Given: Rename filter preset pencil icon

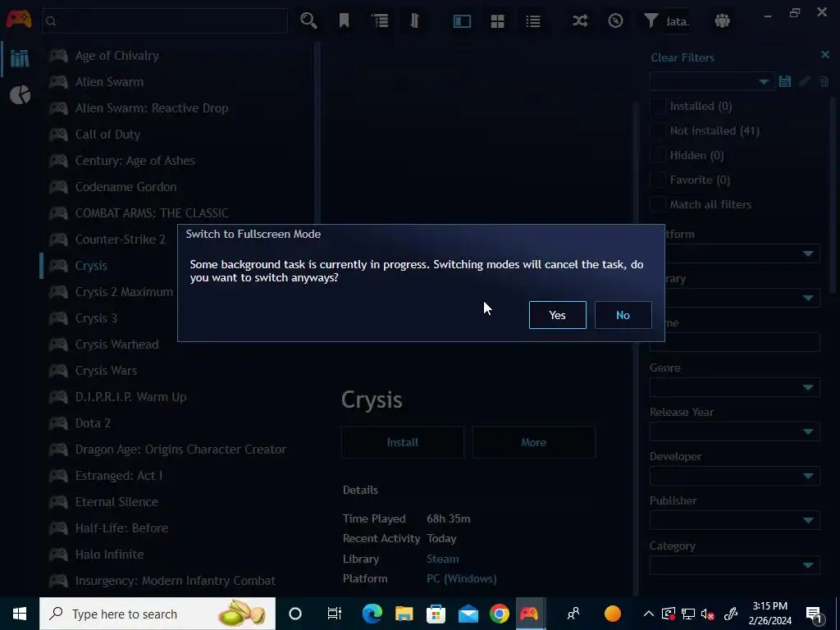Looking at the screenshot, I should (x=805, y=81).
